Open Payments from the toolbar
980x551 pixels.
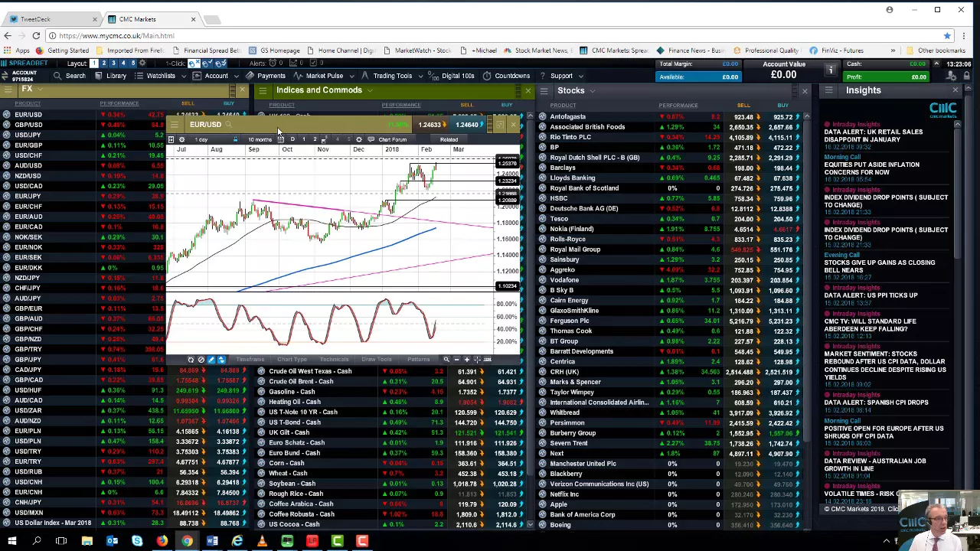(266, 76)
